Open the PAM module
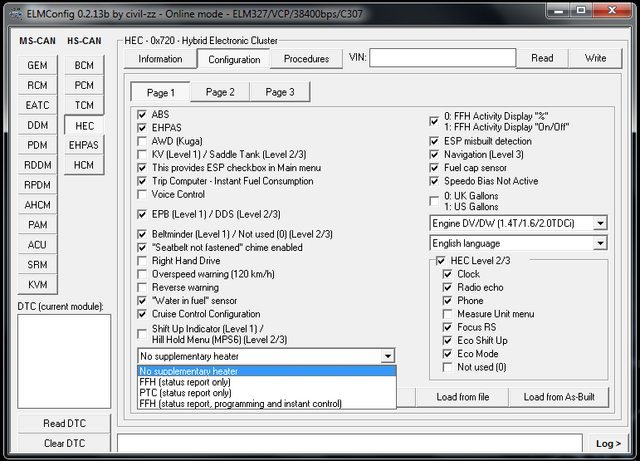The width and height of the screenshot is (640, 461). click(x=37, y=225)
